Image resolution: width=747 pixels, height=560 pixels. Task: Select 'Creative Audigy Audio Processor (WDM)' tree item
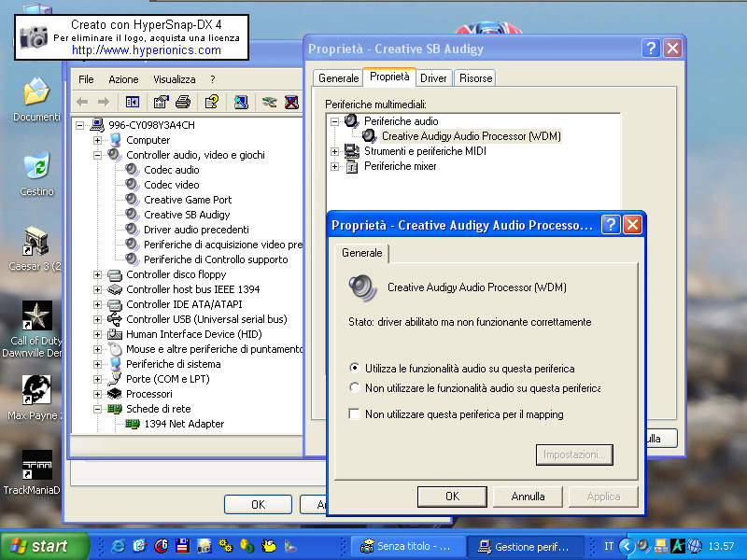pyautogui.click(x=472, y=136)
